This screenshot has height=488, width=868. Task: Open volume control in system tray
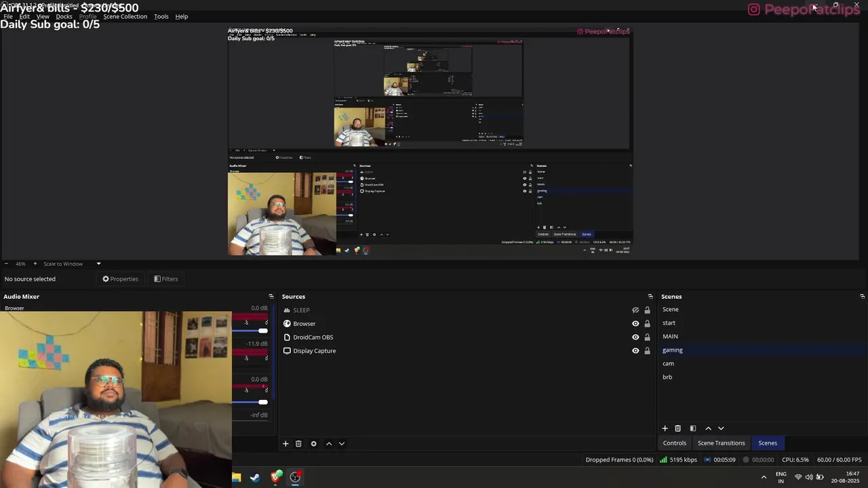[809, 477]
